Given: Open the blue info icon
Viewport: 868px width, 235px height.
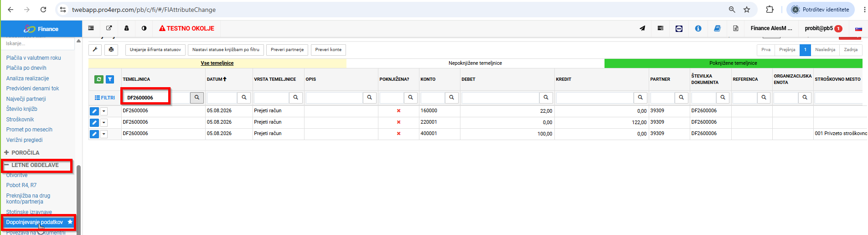Looking at the screenshot, I should point(698,28).
